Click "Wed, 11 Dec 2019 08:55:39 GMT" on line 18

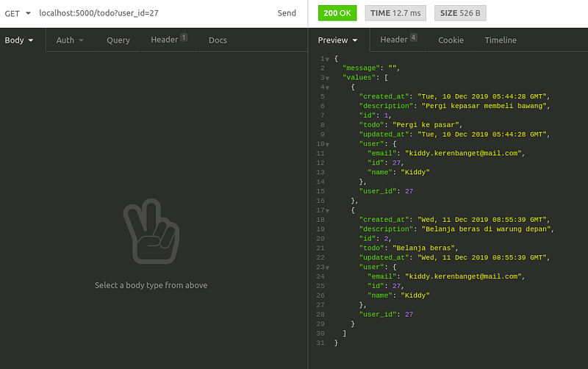click(x=482, y=219)
